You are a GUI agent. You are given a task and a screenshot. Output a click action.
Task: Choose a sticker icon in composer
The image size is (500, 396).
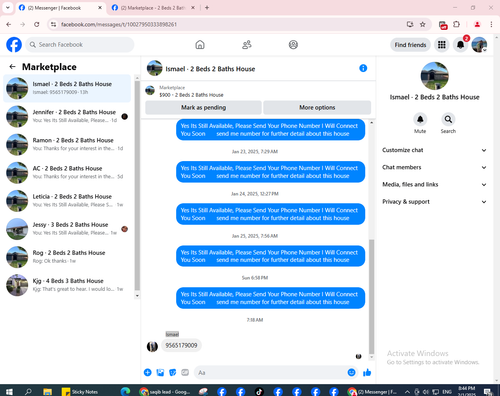173,372
